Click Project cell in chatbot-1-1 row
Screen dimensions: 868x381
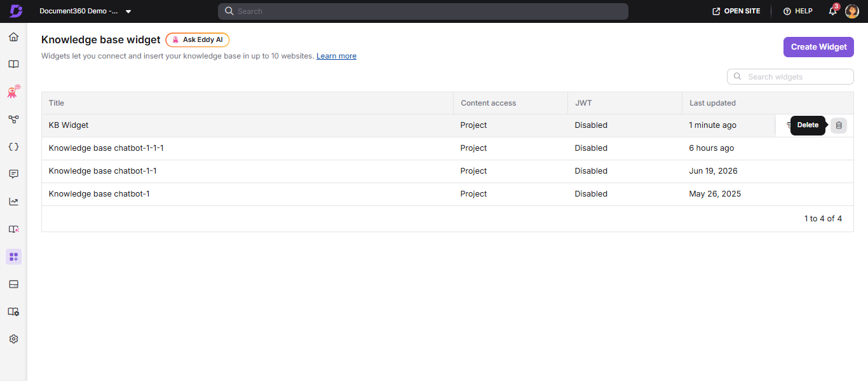click(473, 171)
